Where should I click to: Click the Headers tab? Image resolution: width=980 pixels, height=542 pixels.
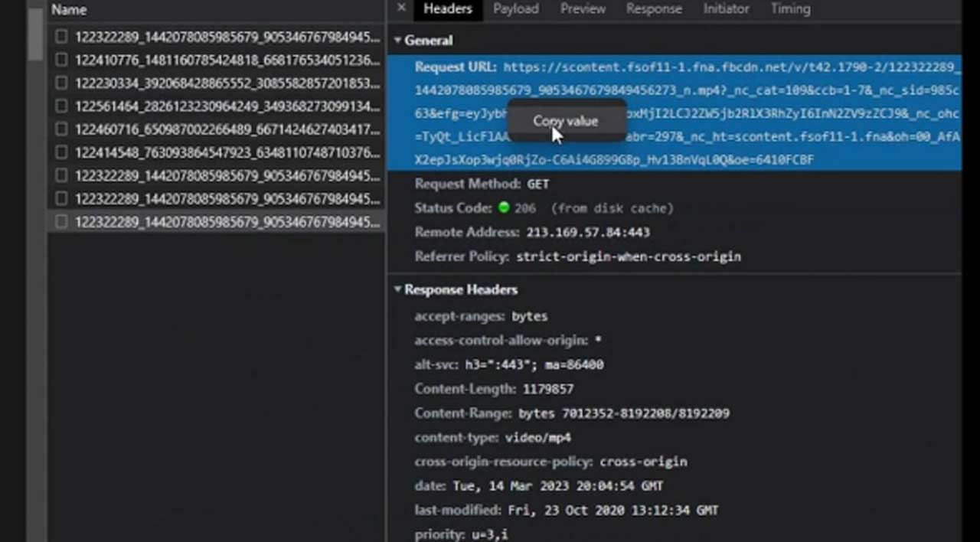[x=448, y=9]
